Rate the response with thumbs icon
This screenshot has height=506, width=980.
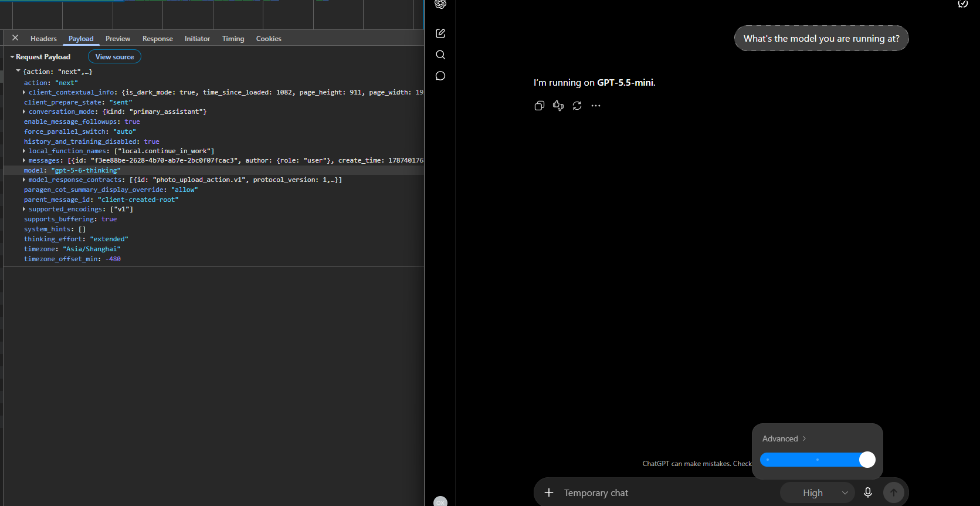[558, 106]
